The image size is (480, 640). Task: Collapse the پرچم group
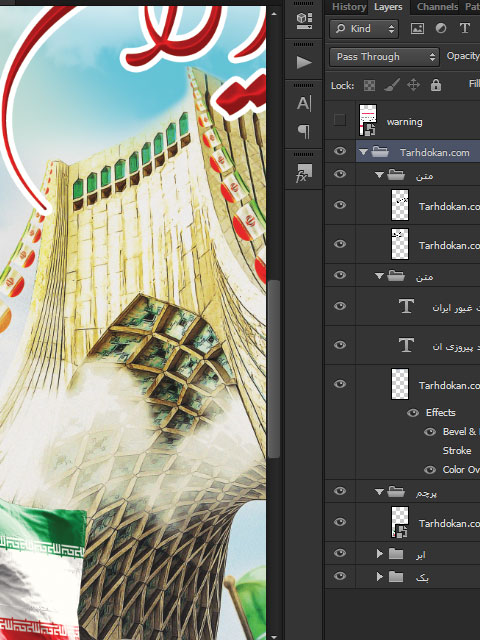tap(379, 492)
